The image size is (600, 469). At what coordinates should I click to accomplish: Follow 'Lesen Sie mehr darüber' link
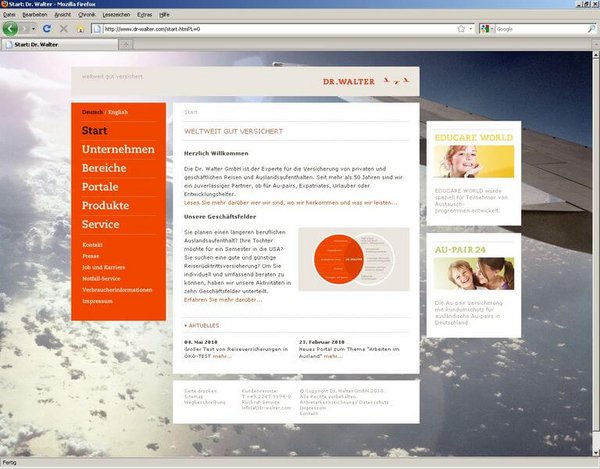290,203
